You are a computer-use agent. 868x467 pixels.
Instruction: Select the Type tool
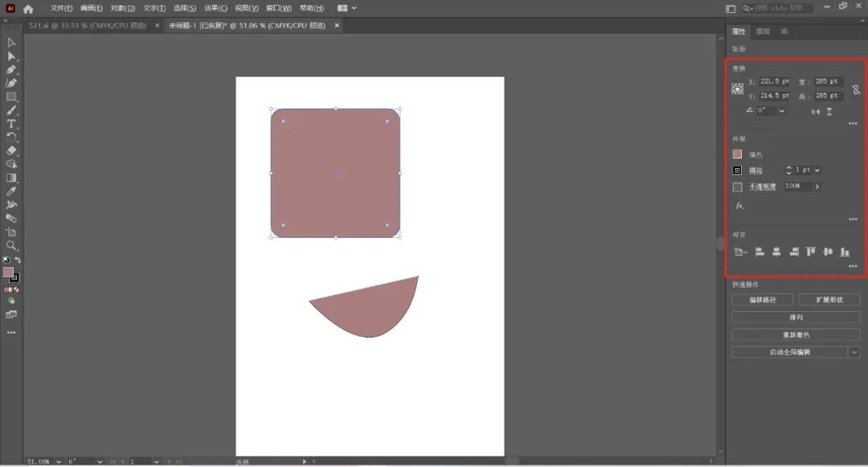(11, 124)
